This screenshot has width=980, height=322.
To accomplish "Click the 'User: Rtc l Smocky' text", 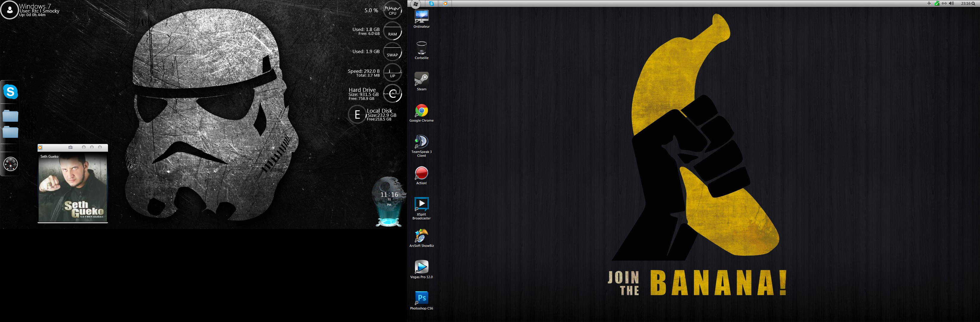I will click(x=40, y=11).
